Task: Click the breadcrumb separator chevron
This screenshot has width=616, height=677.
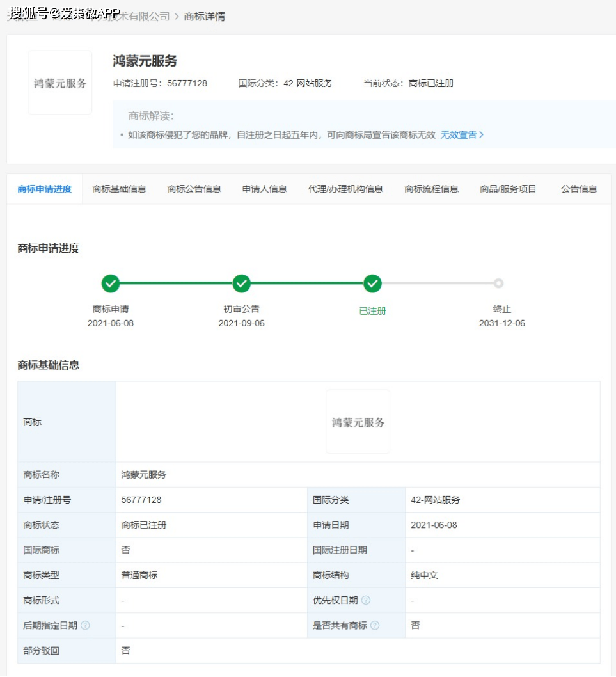Action: click(177, 17)
